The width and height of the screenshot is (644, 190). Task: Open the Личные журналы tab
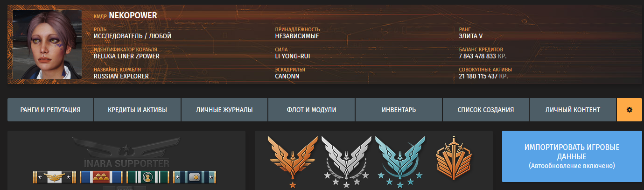click(x=224, y=110)
